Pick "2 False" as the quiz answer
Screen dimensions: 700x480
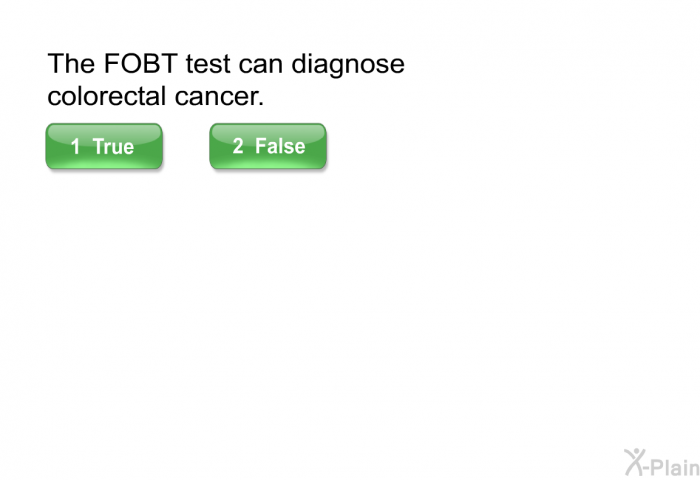(x=268, y=146)
